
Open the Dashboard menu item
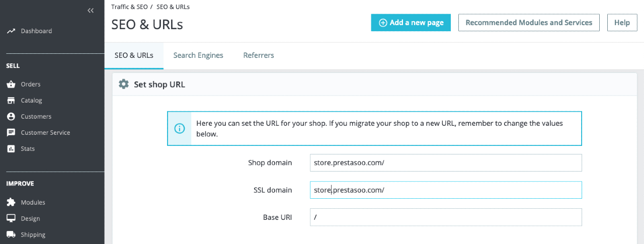pyautogui.click(x=36, y=31)
